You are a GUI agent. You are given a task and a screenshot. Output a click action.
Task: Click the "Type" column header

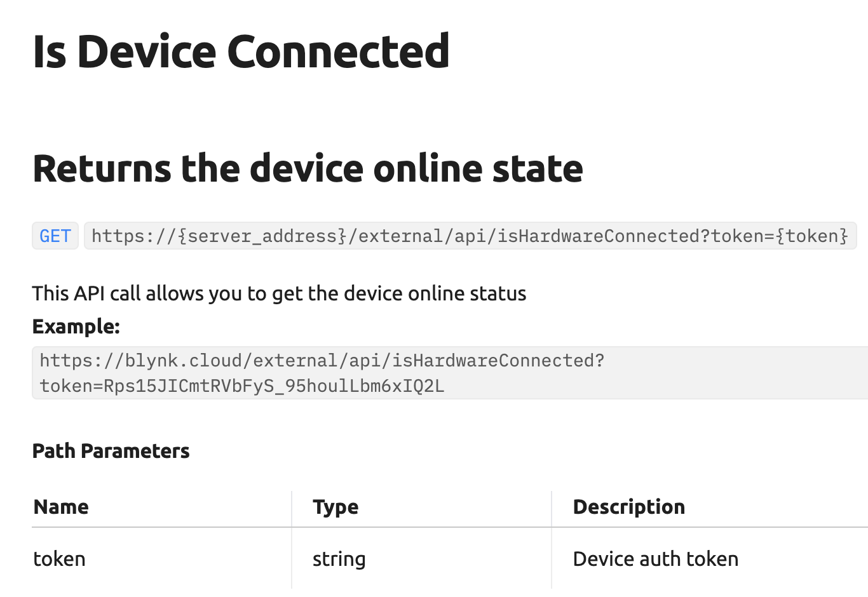(x=336, y=507)
